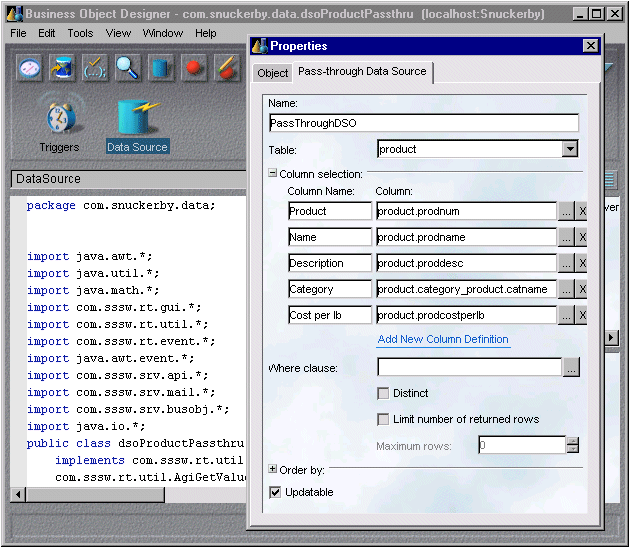Open the File menu
This screenshot has width=629, height=547.
point(18,33)
